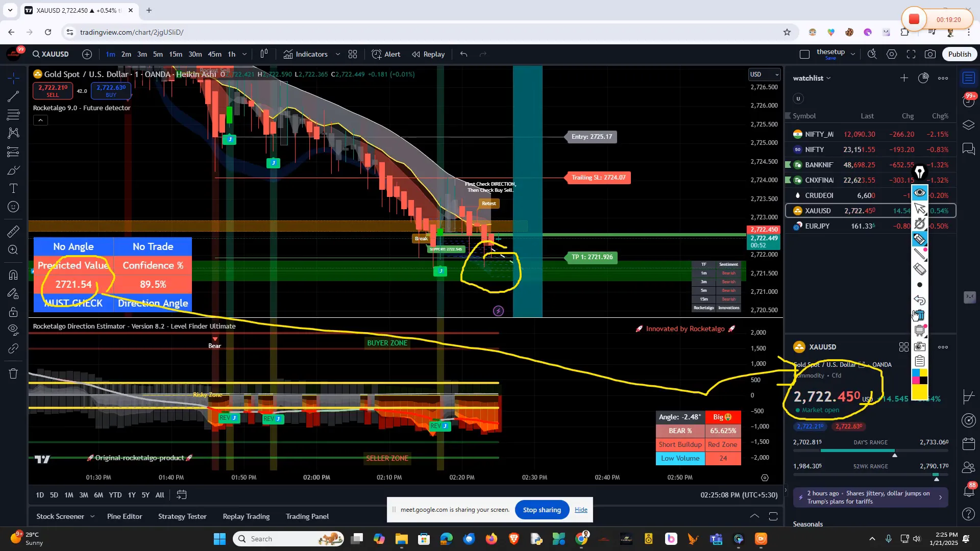Open the patterns drawing tool
This screenshot has width=980, height=551.
(14, 133)
